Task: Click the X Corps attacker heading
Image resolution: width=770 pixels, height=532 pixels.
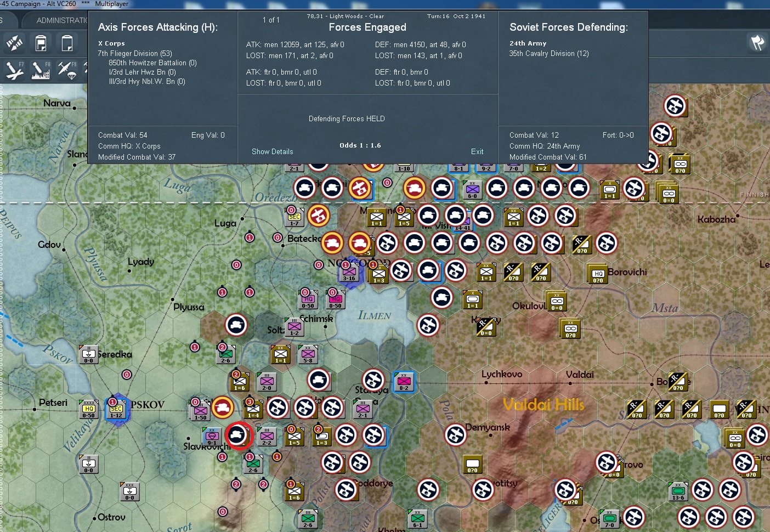Action: coord(111,43)
